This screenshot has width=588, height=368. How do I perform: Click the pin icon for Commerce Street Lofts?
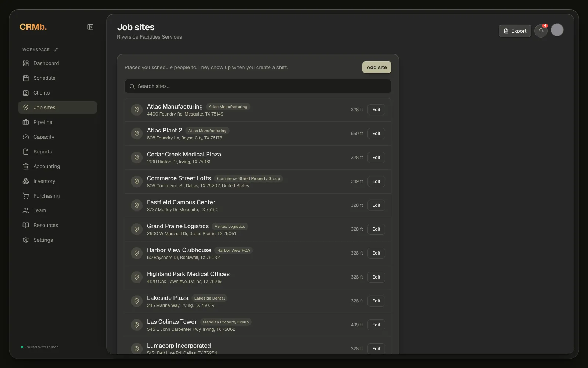(x=137, y=181)
